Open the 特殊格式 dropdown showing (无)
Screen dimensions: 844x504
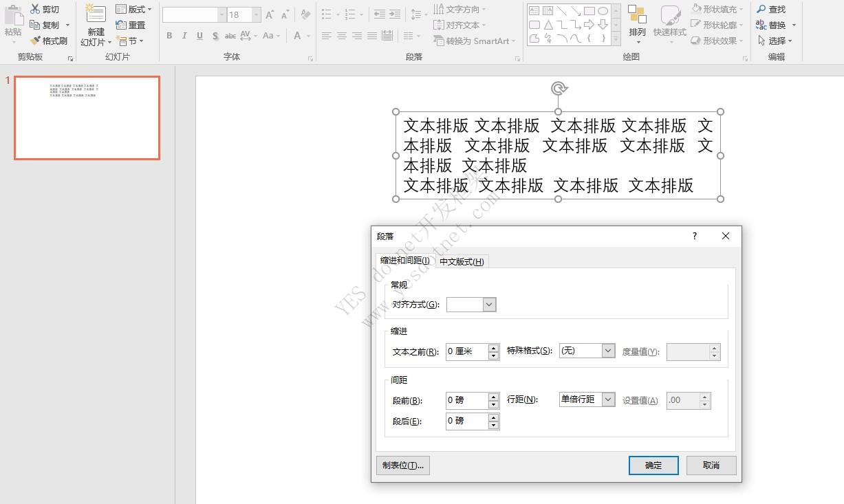coord(587,351)
